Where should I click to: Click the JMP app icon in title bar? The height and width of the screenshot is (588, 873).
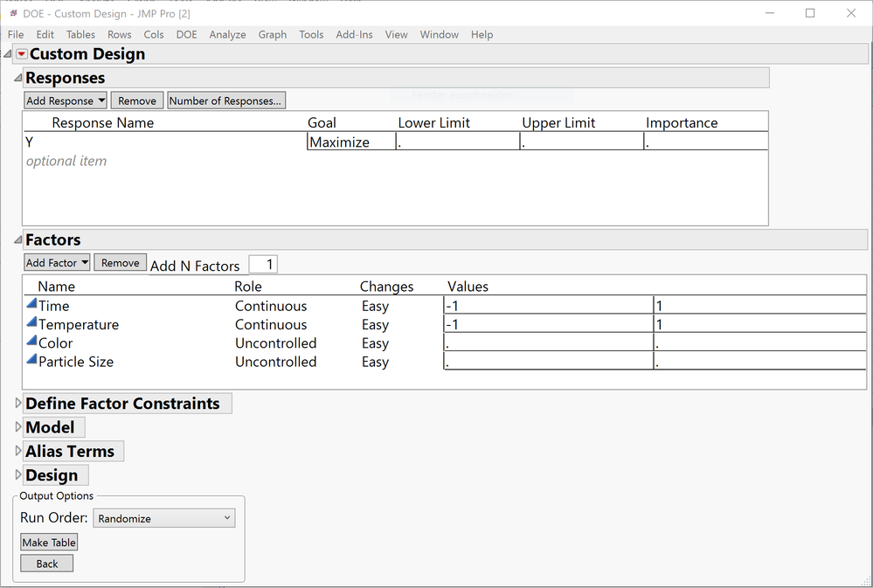click(x=13, y=13)
